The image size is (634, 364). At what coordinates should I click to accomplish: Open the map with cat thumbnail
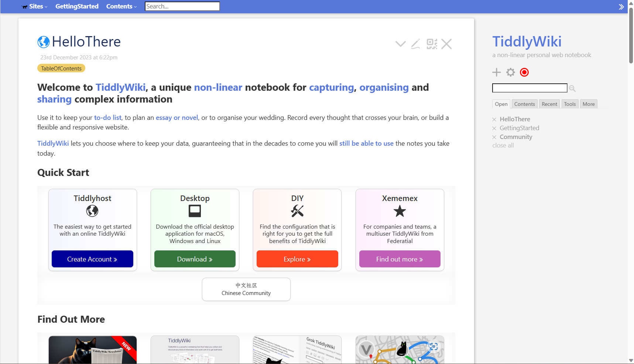400,350
